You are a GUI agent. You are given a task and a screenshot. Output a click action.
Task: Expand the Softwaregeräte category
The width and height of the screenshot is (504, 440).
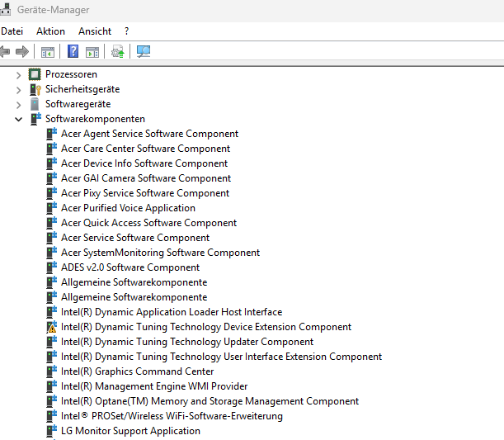tap(19, 105)
